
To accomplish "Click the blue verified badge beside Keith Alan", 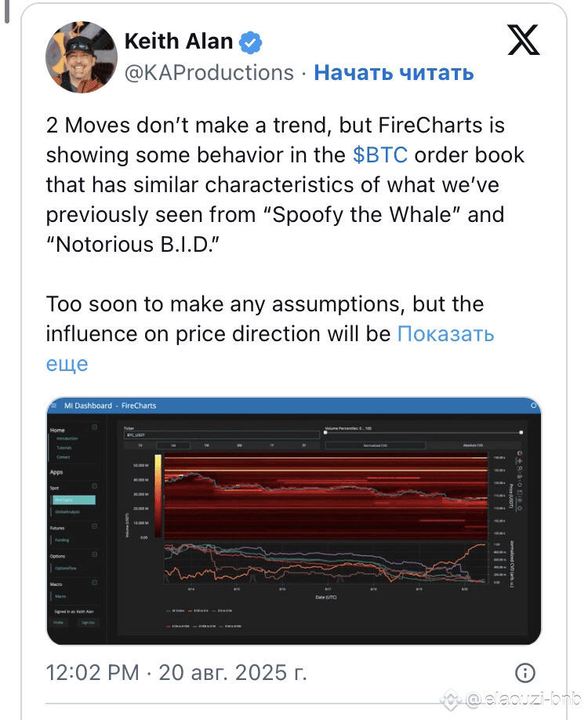I will click(x=251, y=42).
